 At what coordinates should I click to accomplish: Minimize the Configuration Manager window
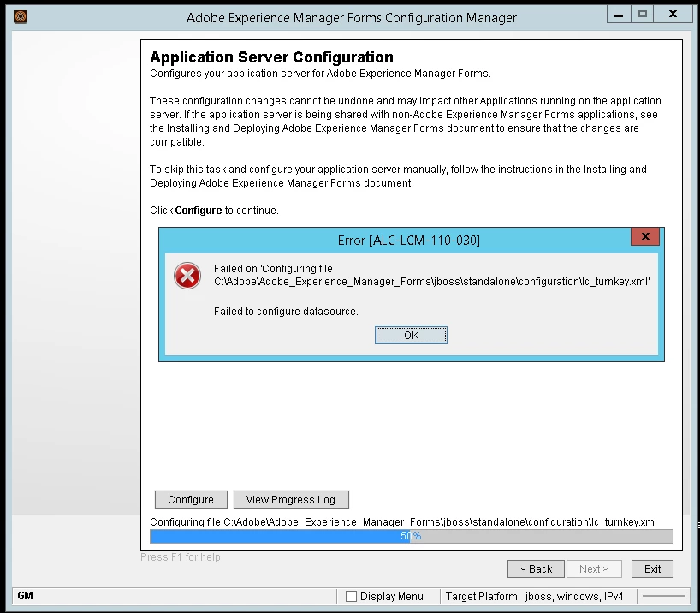(x=619, y=15)
